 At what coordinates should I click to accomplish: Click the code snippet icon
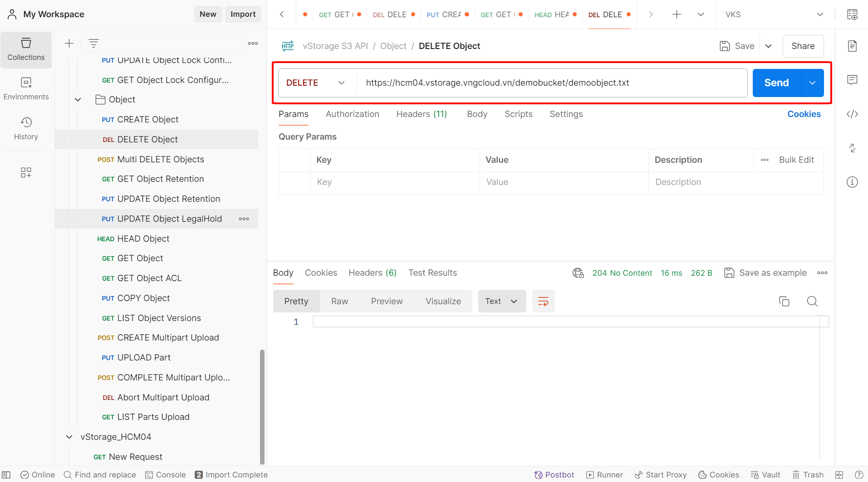click(x=852, y=114)
